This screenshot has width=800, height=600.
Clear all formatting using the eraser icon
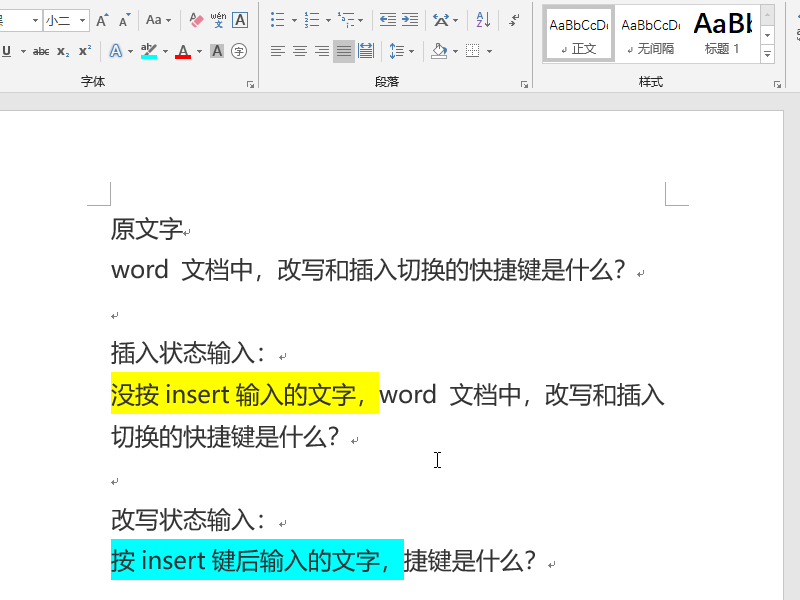(x=196, y=20)
